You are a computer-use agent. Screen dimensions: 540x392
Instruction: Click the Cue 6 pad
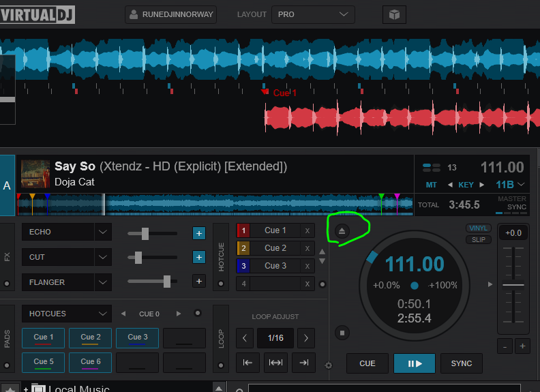[90, 363]
